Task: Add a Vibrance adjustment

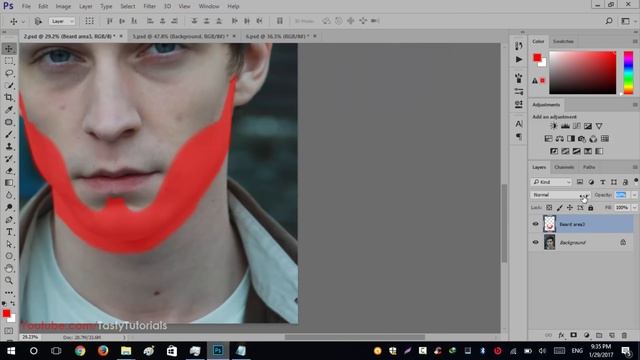Action: click(x=599, y=126)
